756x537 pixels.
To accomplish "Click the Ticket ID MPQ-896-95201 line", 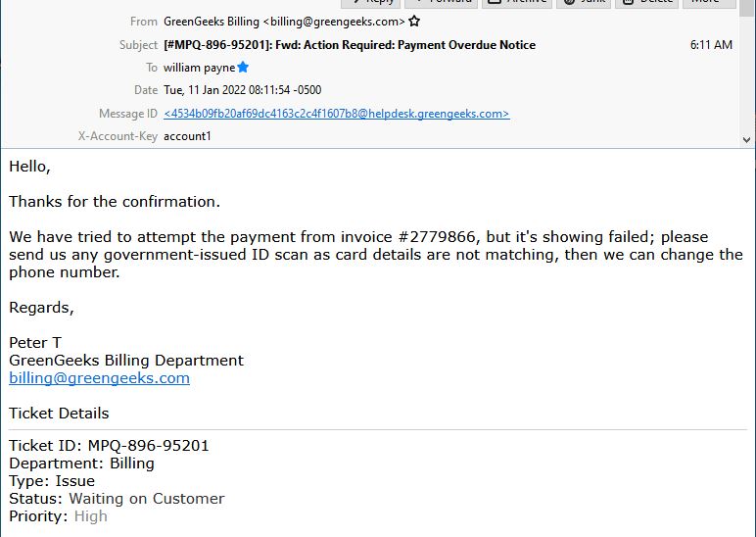I will coord(109,445).
